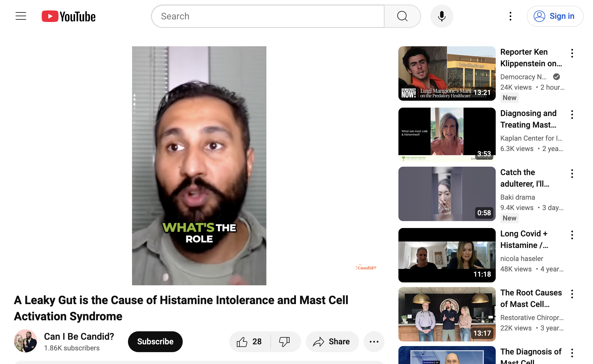Like the video with thumbs up
Screen dimensions: 593x364
tap(250, 342)
